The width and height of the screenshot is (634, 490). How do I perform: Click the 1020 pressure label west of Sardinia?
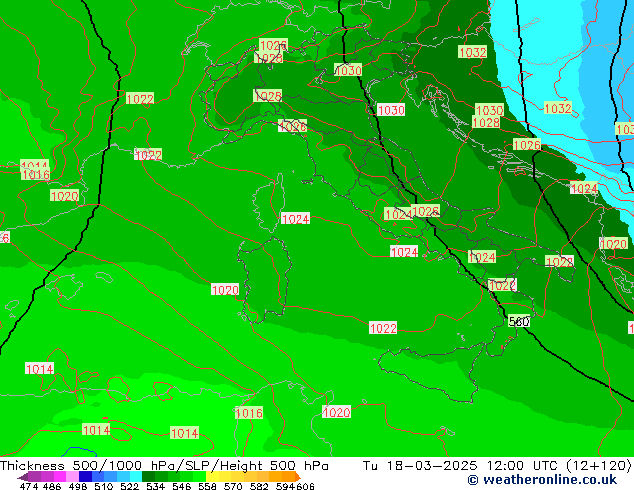coord(225,290)
